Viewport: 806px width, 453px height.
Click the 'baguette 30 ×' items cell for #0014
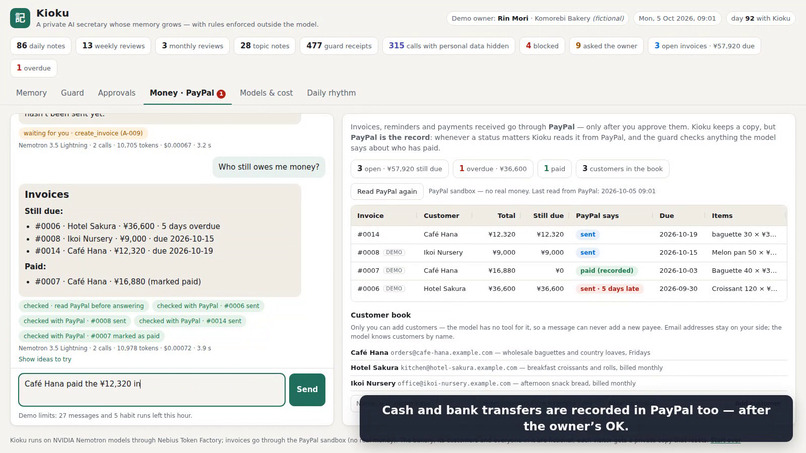pos(744,234)
